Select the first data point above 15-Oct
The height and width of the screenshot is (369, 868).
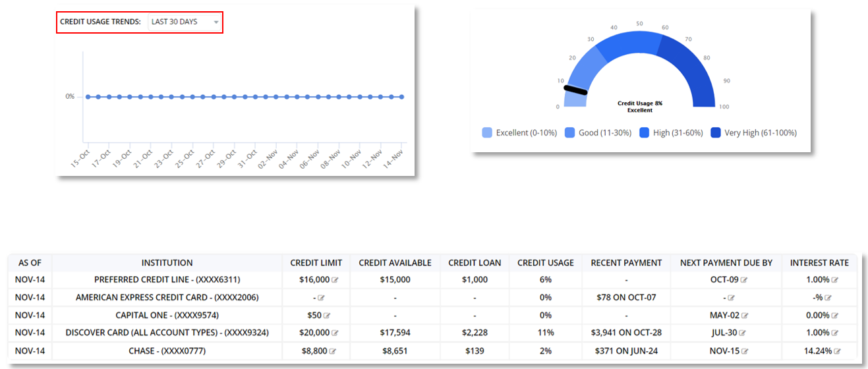coord(88,97)
